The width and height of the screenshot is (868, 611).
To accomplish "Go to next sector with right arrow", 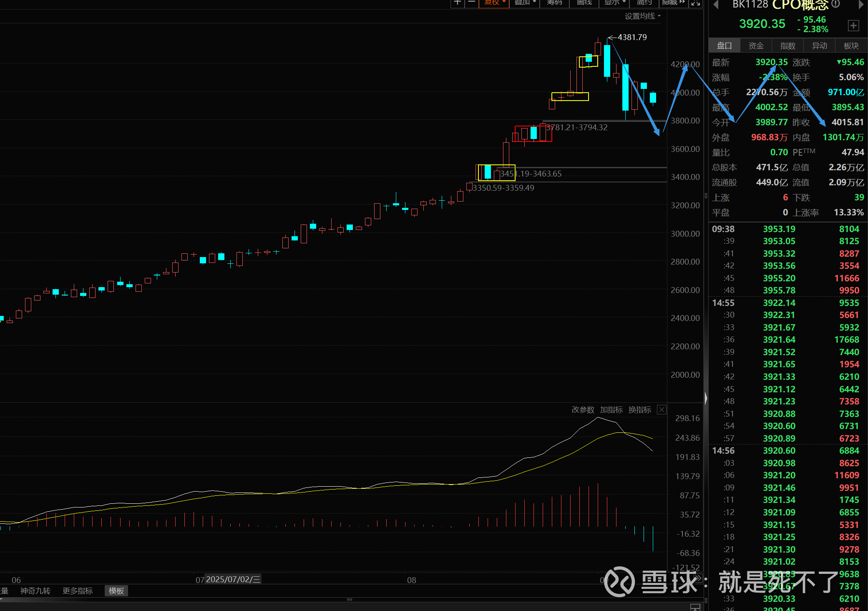I will [861, 5].
